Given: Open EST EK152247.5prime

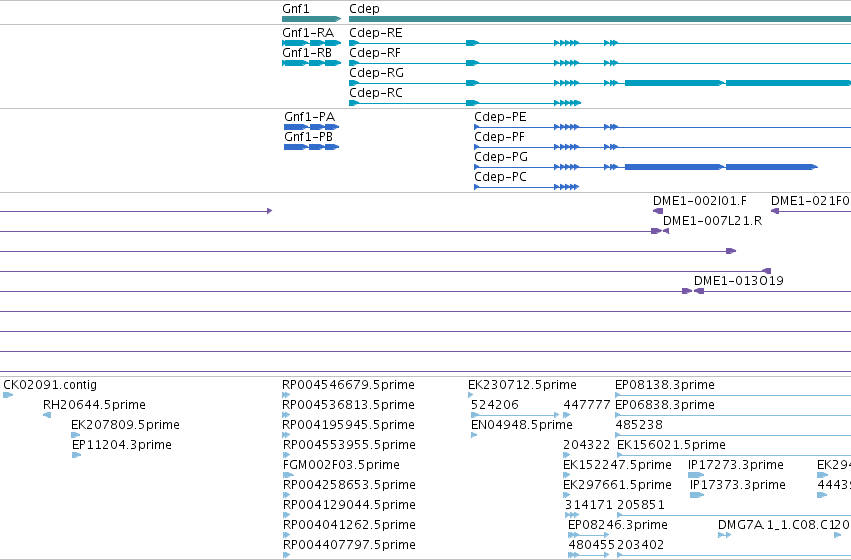Looking at the screenshot, I should pyautogui.click(x=617, y=466).
